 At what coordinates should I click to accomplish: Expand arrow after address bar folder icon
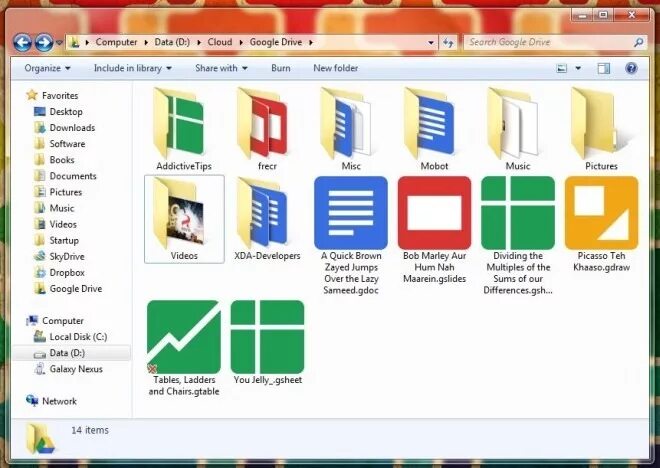click(87, 43)
